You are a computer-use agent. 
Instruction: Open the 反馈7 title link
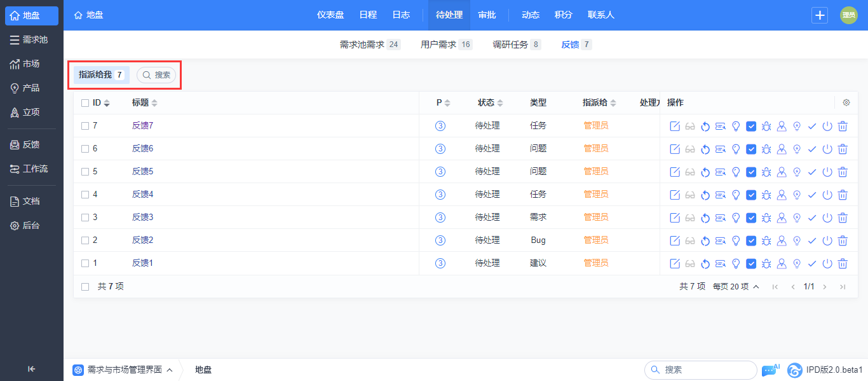[x=143, y=126]
